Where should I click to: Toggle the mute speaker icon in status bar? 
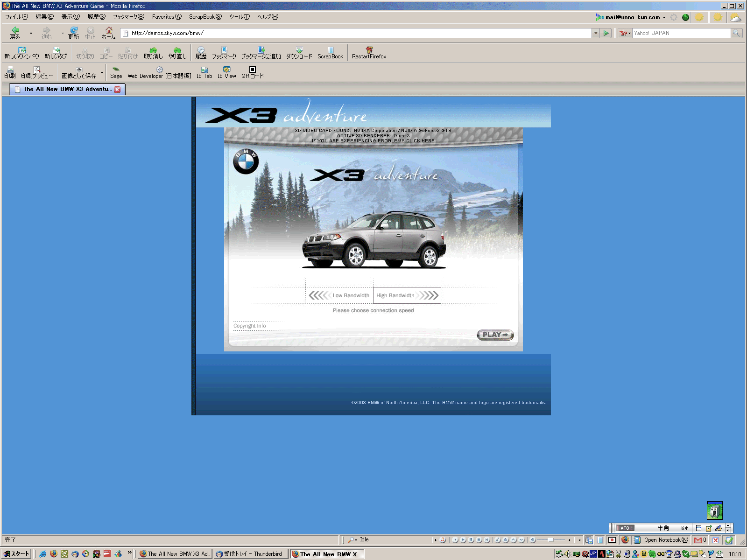click(533, 540)
